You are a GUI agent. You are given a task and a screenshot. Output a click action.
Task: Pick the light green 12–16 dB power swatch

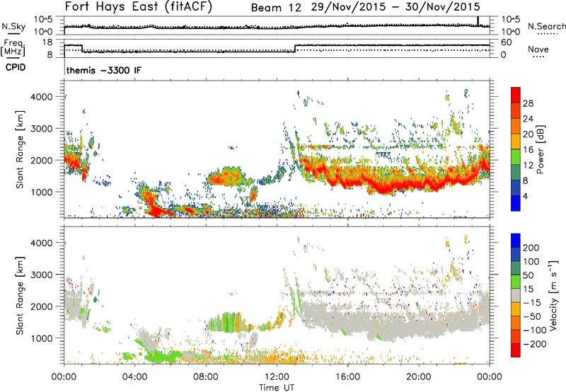(516, 157)
